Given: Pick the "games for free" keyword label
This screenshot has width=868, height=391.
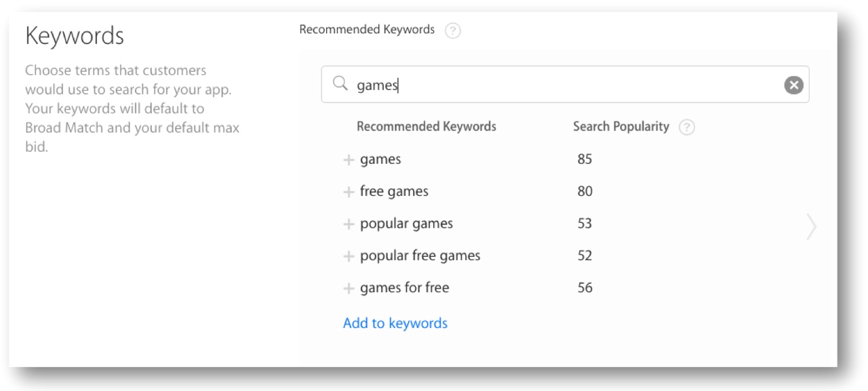Looking at the screenshot, I should 404,287.
